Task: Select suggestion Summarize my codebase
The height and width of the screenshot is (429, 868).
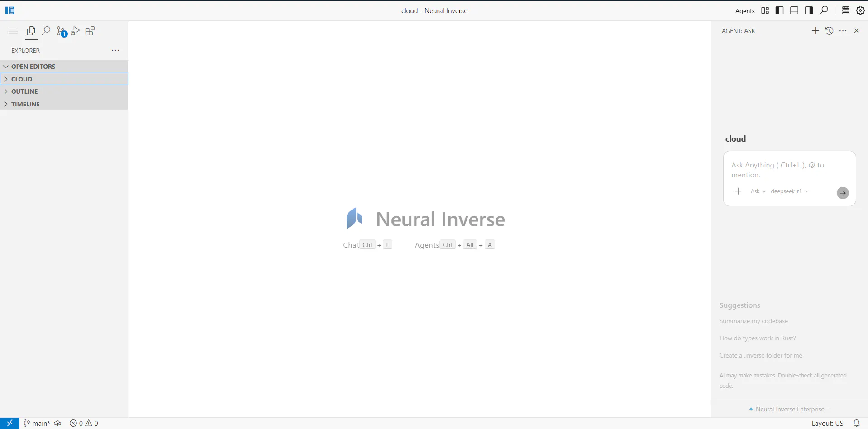Action: (754, 321)
